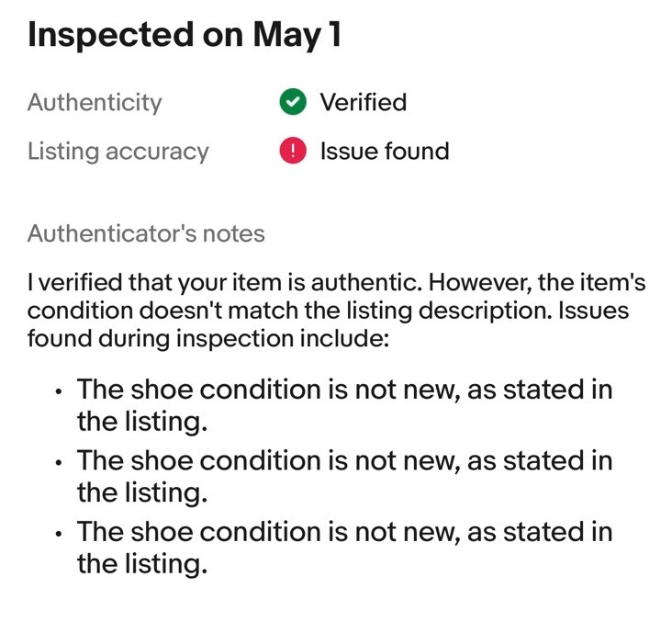Click "the listing." ending the last bullet
This screenshot has height=633, width=672.
pyautogui.click(x=142, y=563)
